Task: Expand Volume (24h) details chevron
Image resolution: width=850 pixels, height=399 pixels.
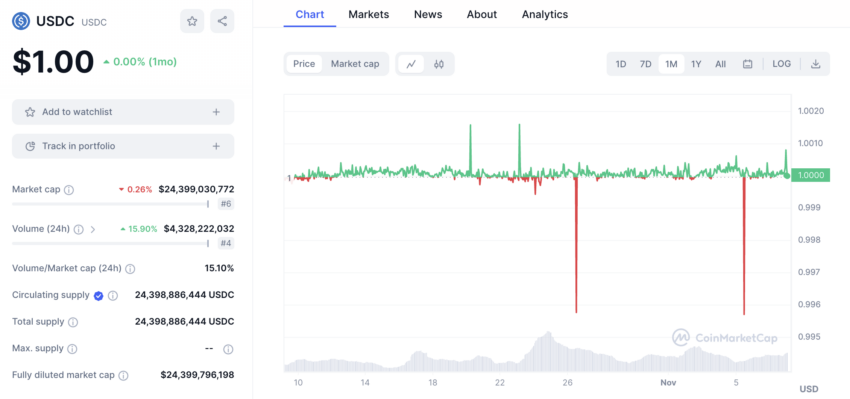Action: tap(93, 229)
